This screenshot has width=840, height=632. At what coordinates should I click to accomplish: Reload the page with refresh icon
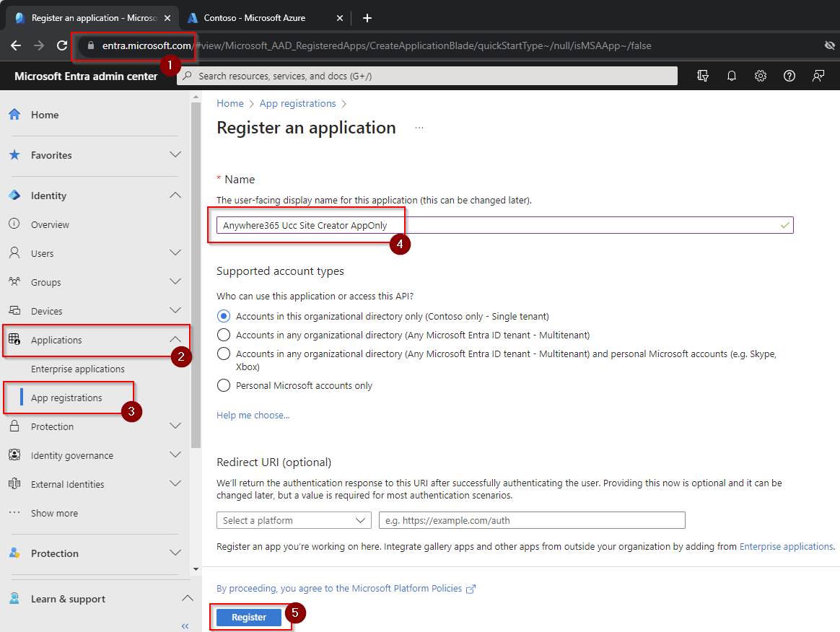tap(62, 45)
